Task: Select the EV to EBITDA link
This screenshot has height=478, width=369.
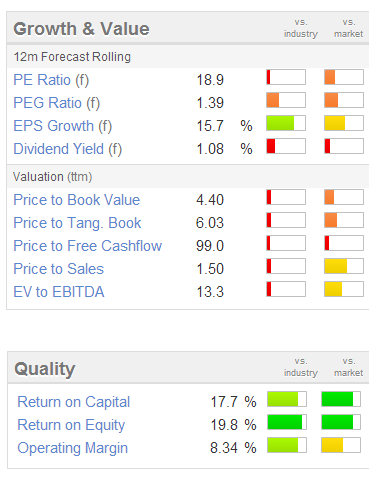Action: pyautogui.click(x=59, y=292)
